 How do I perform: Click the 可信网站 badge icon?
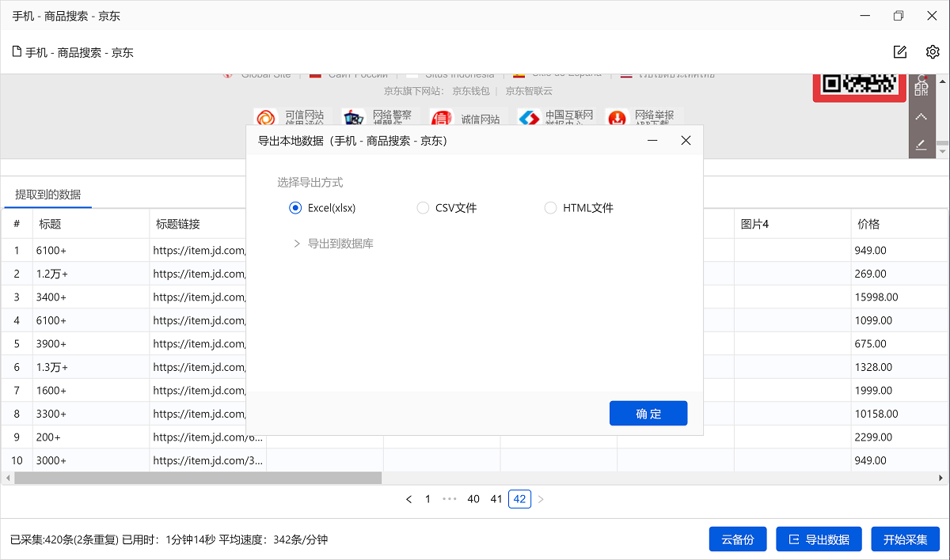coord(266,119)
